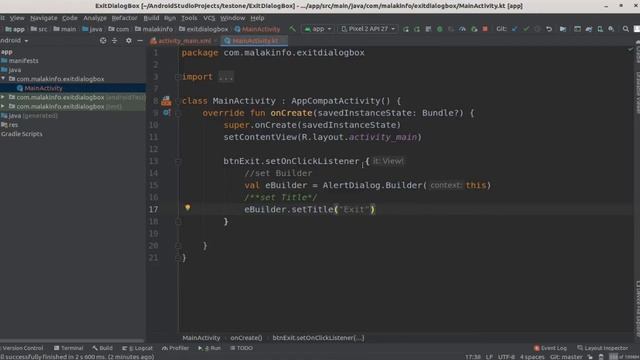This screenshot has width=640, height=360.
Task: Open the Window menu
Action: tap(232, 18)
